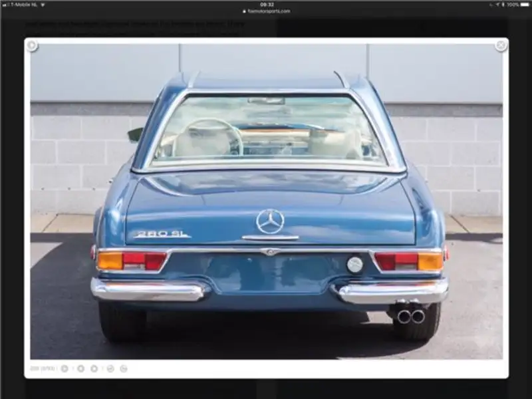Click the second round icon in lightbox footer
Image resolution: width=532 pixels, height=399 pixels.
coord(80,368)
